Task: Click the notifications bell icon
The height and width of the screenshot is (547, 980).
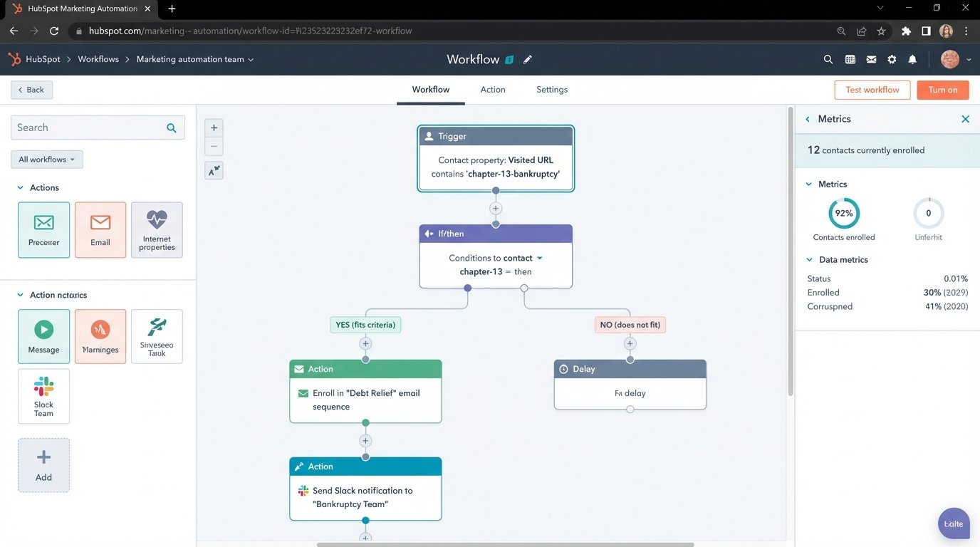Action: tap(912, 59)
